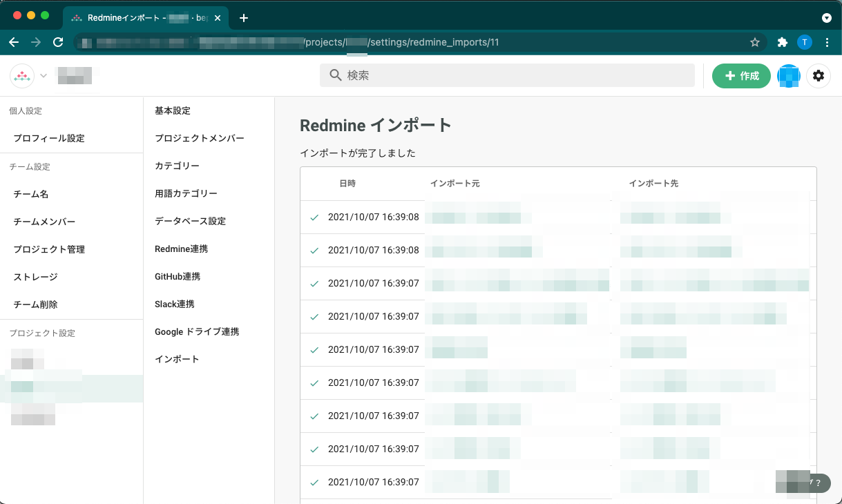This screenshot has height=504, width=842.
Task: Click the green checkmark on first import row
Action: point(314,217)
